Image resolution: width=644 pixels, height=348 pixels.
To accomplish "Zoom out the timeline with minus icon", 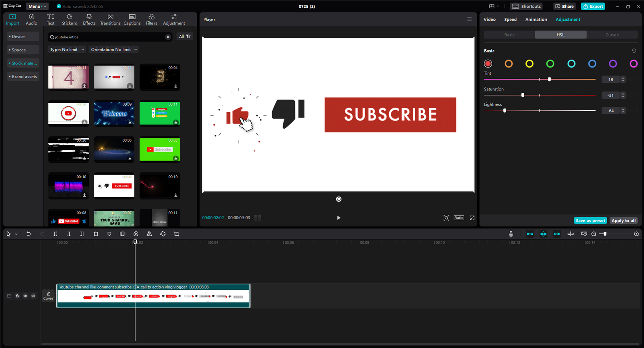I will 594,234.
